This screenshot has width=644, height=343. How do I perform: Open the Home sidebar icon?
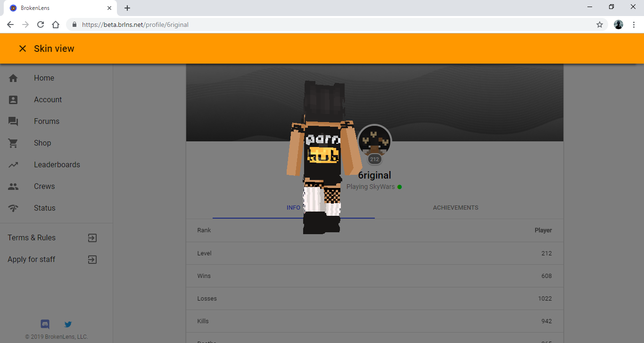13,78
